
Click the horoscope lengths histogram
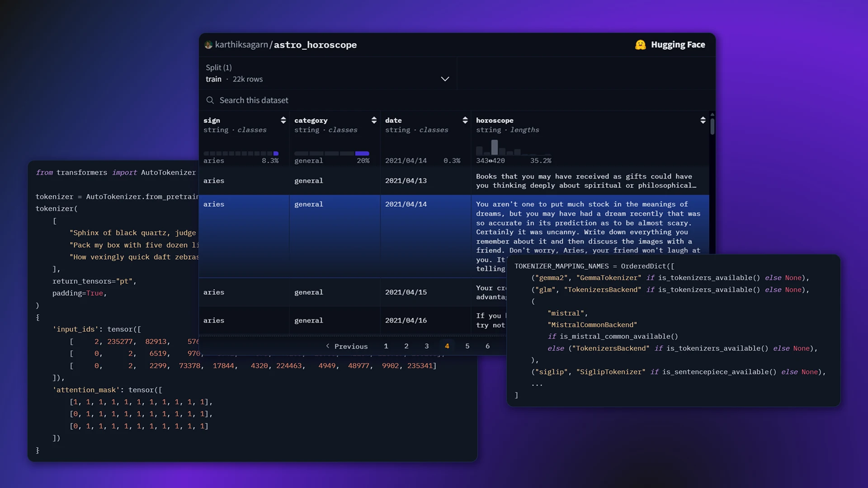(x=495, y=148)
